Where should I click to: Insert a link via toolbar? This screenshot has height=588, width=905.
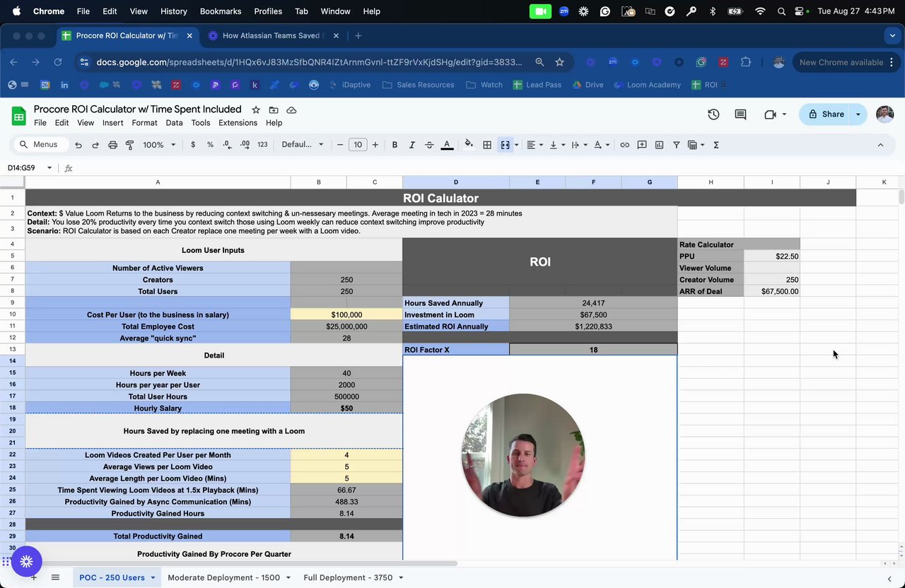625,145
